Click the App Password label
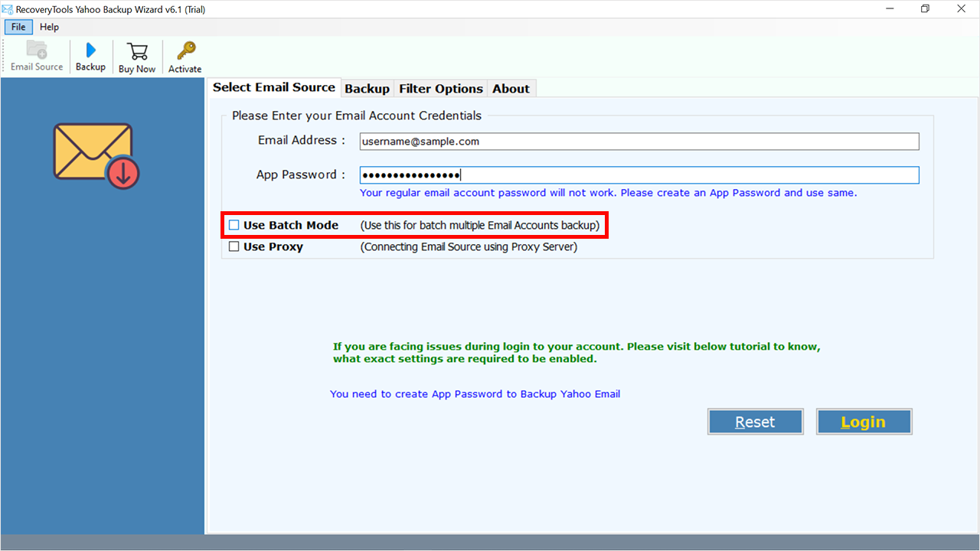Screen dimensions: 980x551 tap(301, 175)
